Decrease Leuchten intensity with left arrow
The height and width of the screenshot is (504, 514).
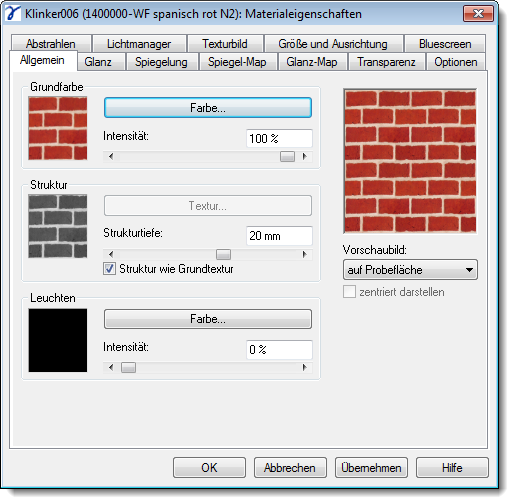pos(111,367)
